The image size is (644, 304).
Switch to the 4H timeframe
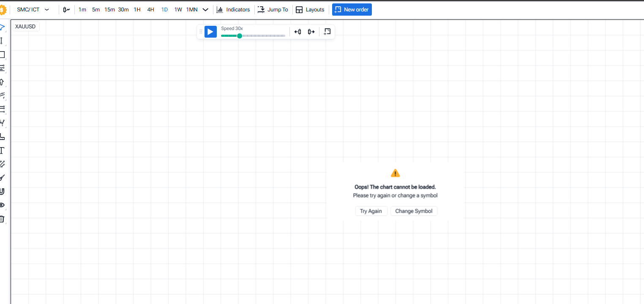[x=150, y=9]
